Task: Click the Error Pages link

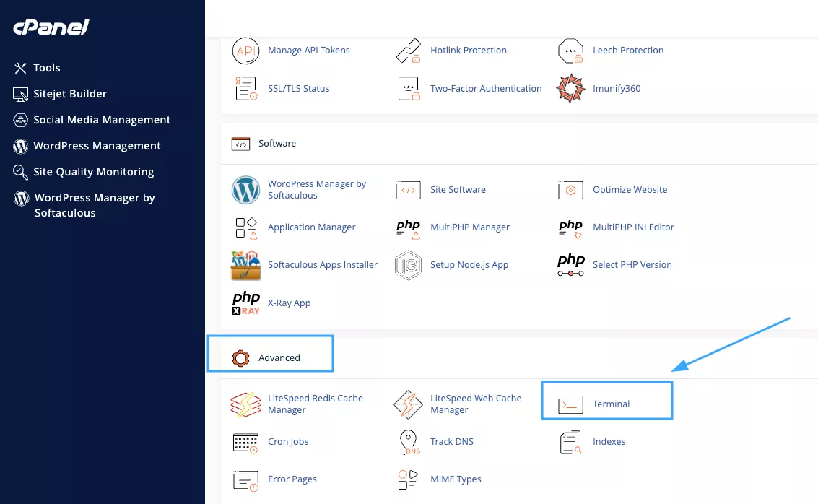Action: tap(292, 479)
